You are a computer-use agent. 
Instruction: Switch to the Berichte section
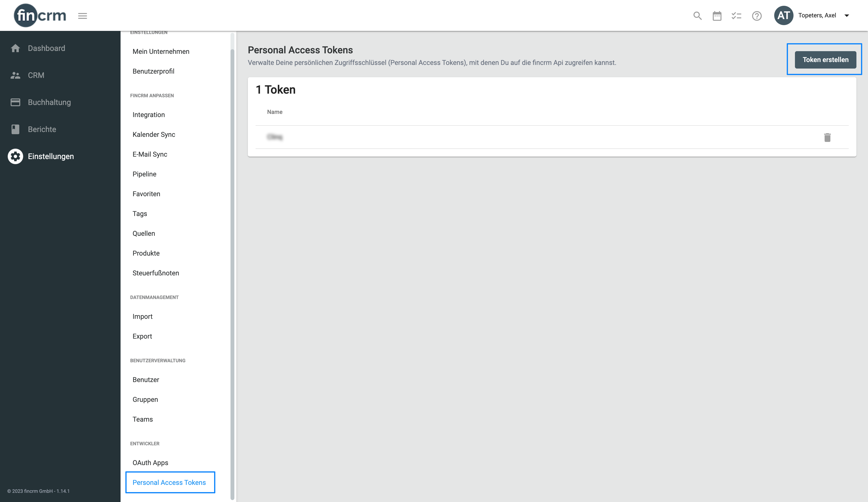click(x=15, y=129)
